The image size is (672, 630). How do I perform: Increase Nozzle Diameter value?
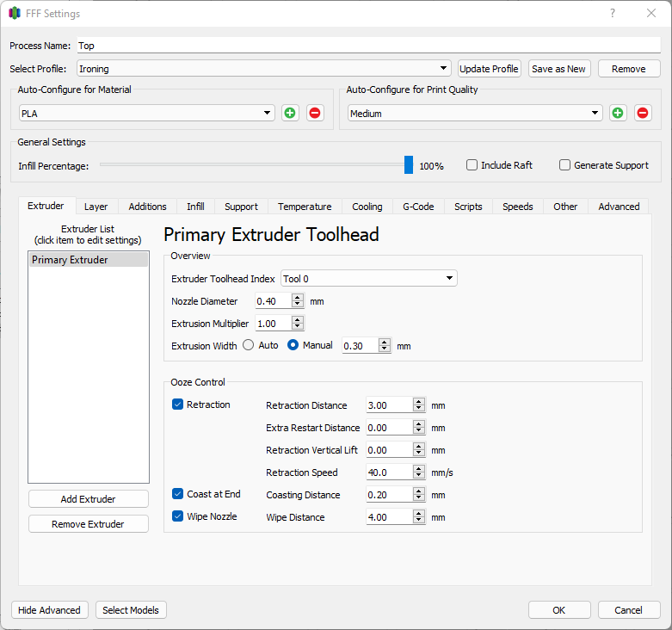(x=298, y=298)
